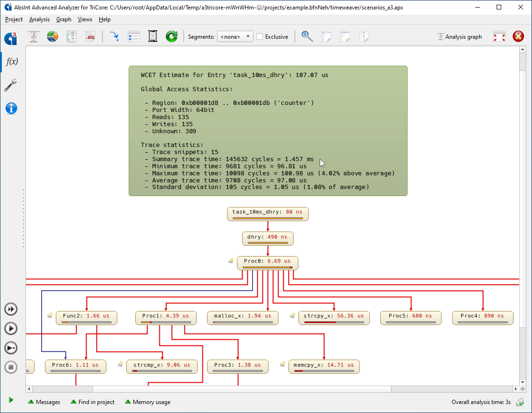
Task: Expand the Memory usage panel
Action: 148,402
